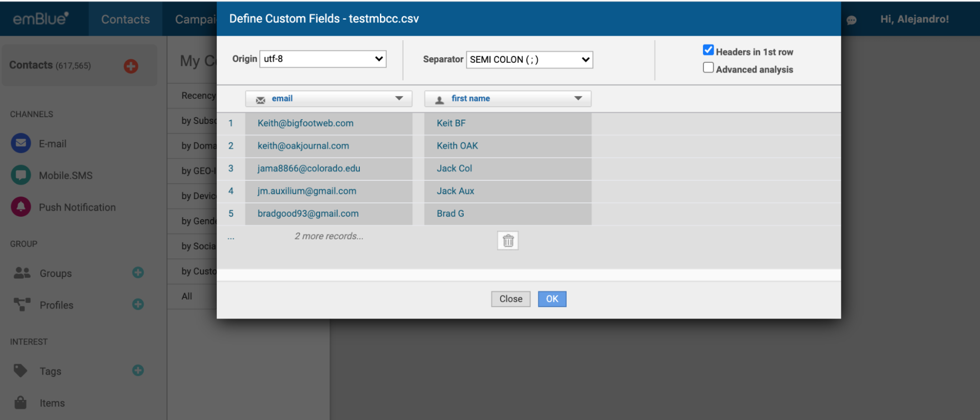Screen dimensions: 980x420
Task: Open the chat messages icon in header
Action: (x=852, y=20)
